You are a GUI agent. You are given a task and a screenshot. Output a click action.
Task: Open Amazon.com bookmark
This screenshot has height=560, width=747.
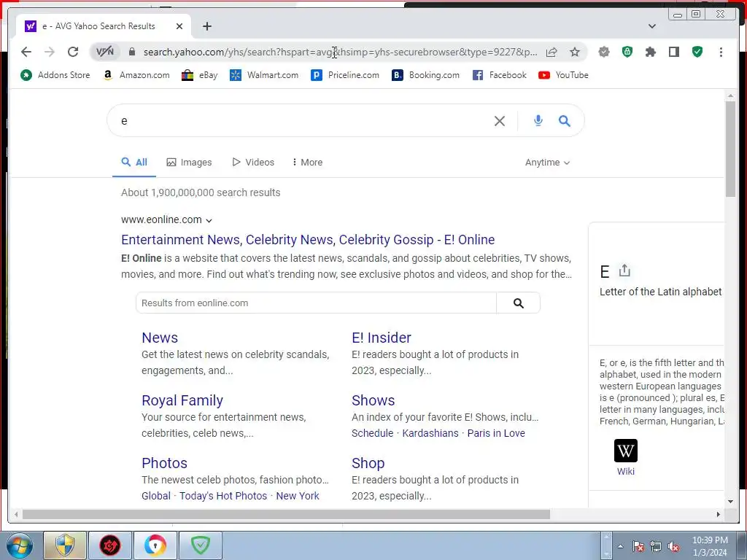click(136, 75)
